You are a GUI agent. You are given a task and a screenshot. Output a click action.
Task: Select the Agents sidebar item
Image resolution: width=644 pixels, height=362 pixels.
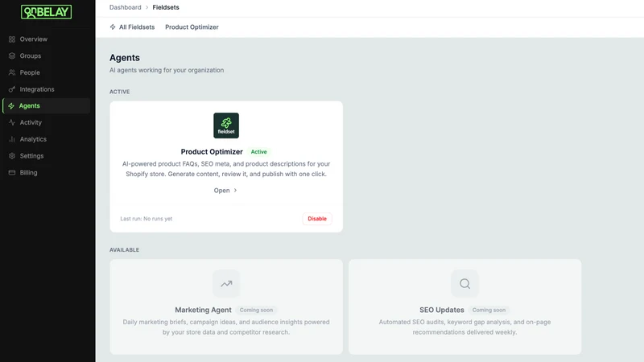46,106
